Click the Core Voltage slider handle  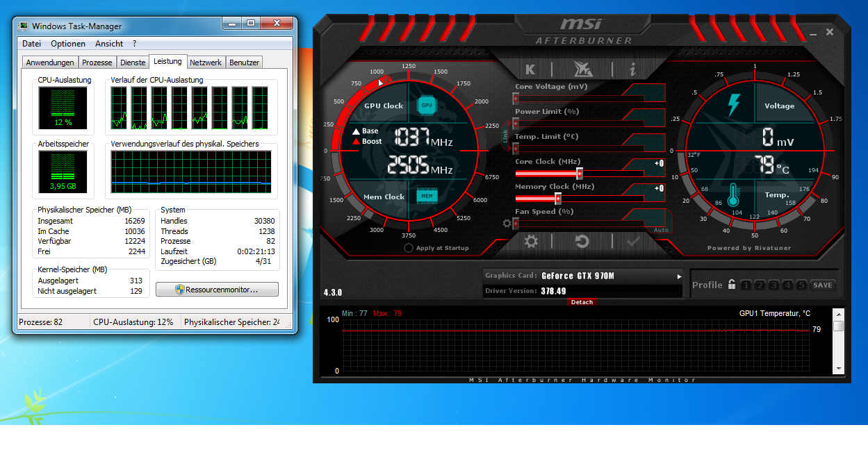pos(516,99)
